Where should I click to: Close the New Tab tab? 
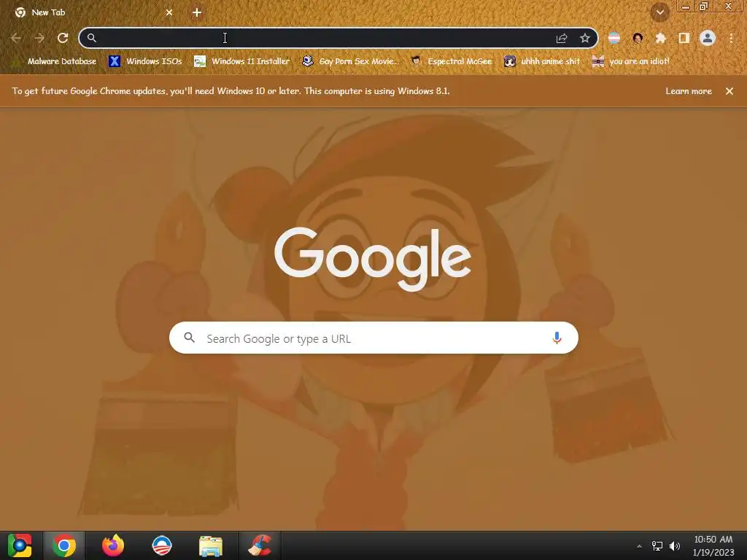point(169,12)
